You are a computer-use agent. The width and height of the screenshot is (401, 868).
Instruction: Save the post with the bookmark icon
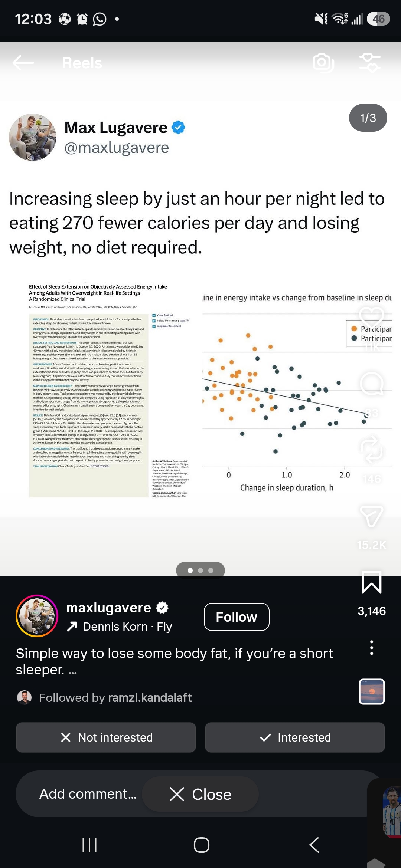[372, 582]
